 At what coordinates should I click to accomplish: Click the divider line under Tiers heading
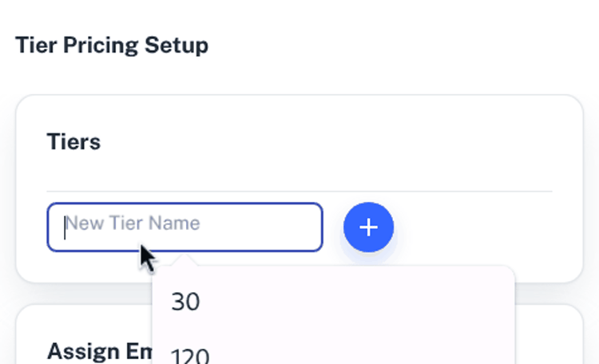299,192
